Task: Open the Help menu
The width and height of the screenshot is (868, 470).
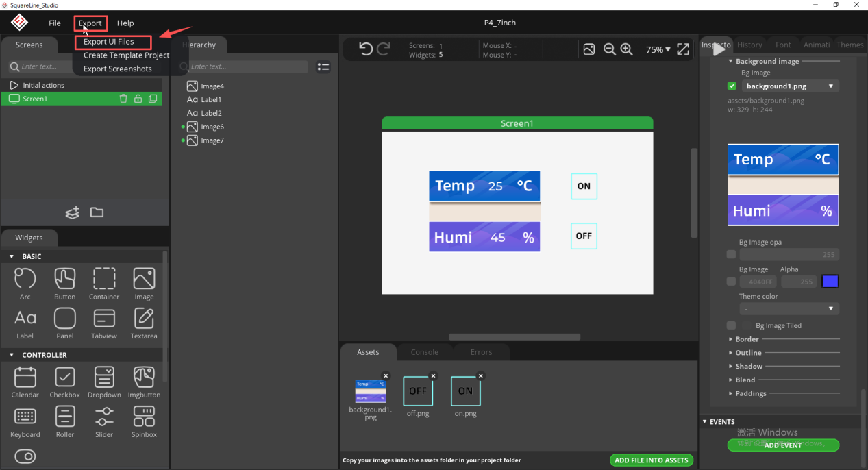Action: coord(125,23)
